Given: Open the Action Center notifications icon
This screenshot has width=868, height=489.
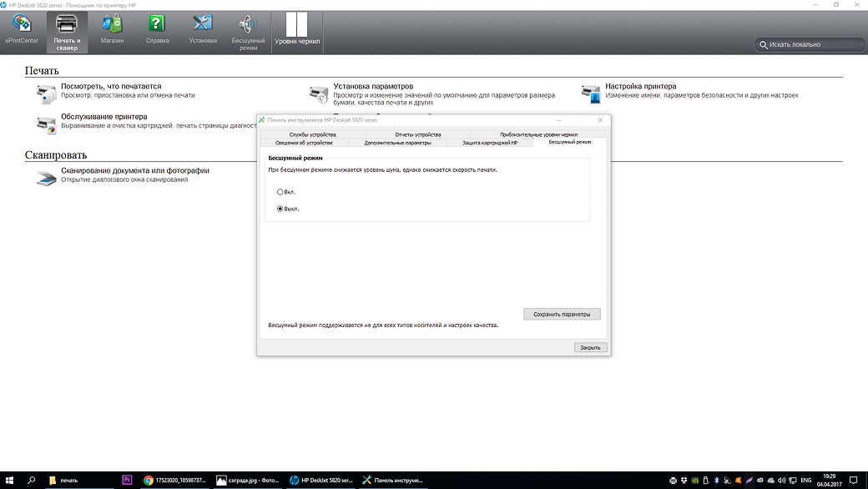Looking at the screenshot, I should [854, 480].
